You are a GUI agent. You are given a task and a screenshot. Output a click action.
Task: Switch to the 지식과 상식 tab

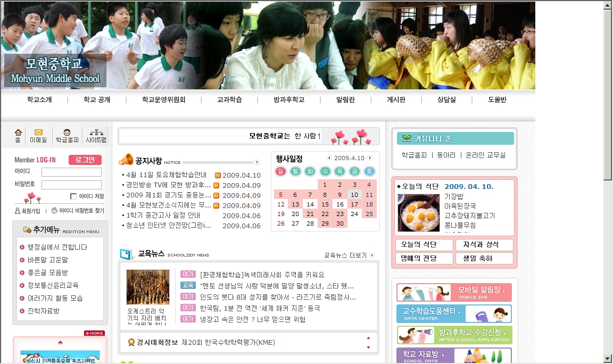pos(484,245)
